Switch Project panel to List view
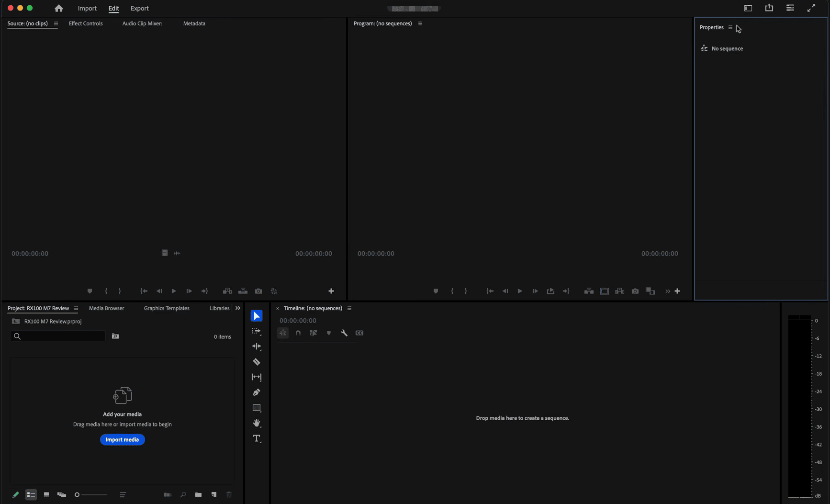 [x=31, y=494]
